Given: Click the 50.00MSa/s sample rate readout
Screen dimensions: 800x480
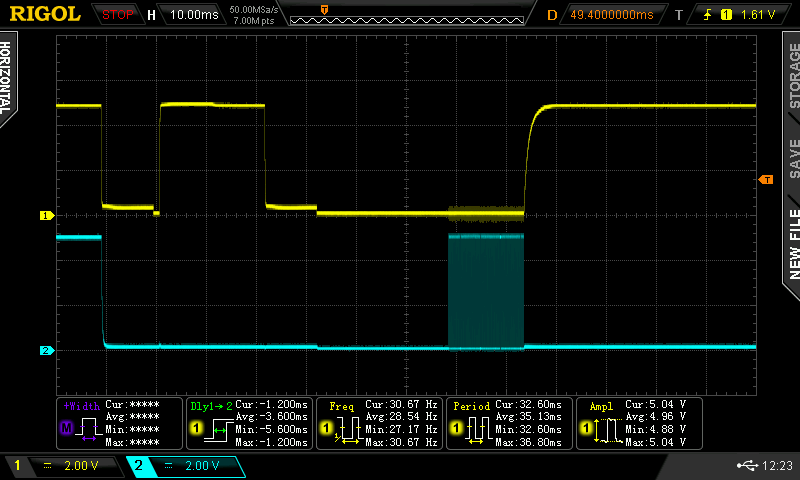Looking at the screenshot, I should coord(254,10).
